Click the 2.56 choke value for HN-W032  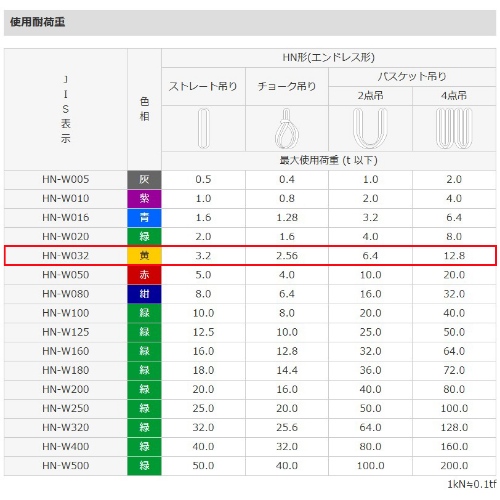(287, 256)
